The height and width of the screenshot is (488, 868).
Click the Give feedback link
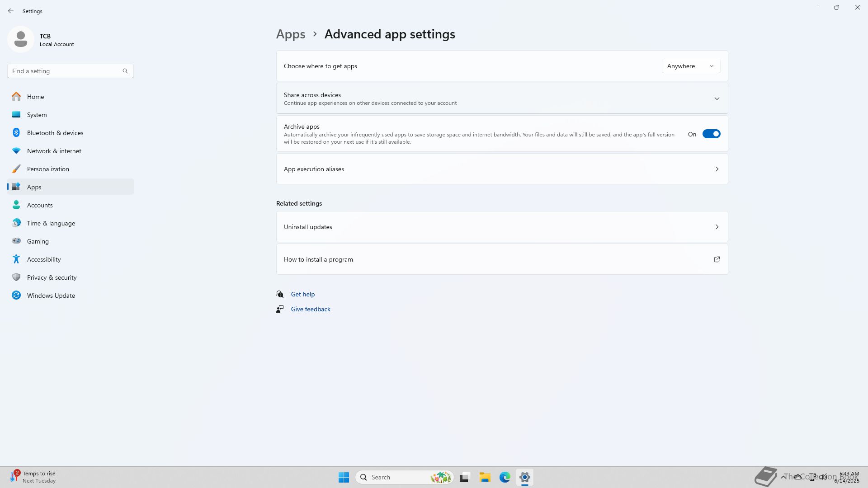(311, 309)
